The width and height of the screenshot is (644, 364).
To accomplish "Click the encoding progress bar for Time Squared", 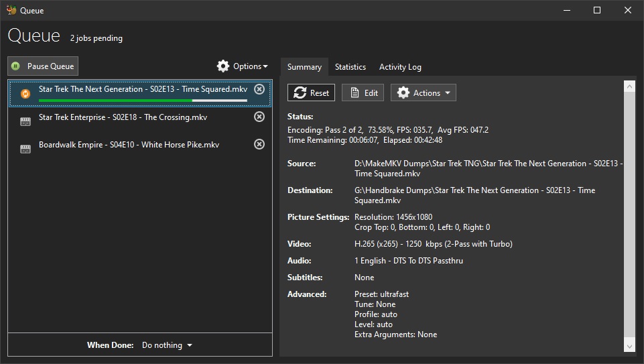I will pyautogui.click(x=143, y=101).
